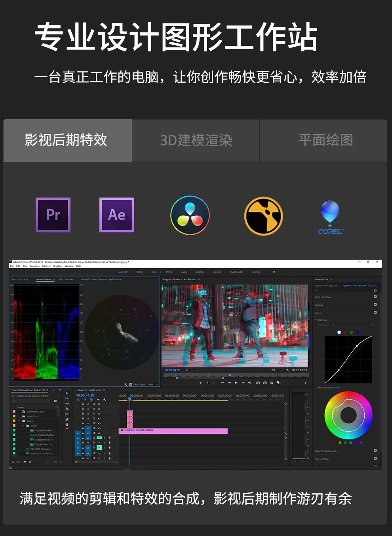Click the Mark Out brace button

(214, 382)
